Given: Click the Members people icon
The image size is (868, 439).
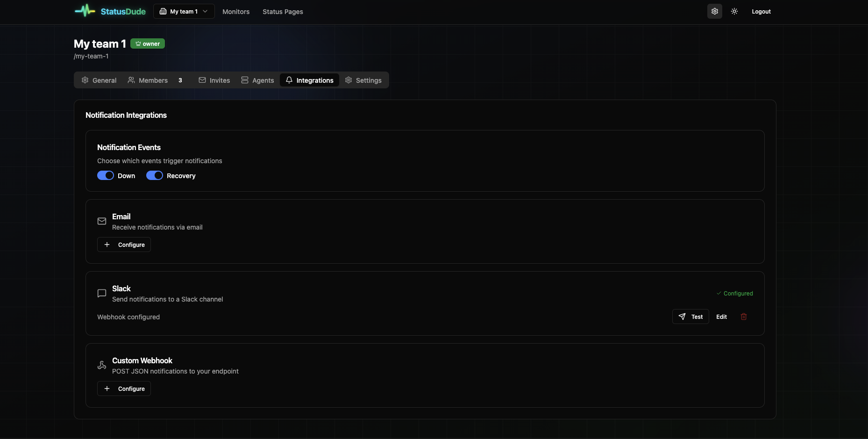Looking at the screenshot, I should 131,80.
